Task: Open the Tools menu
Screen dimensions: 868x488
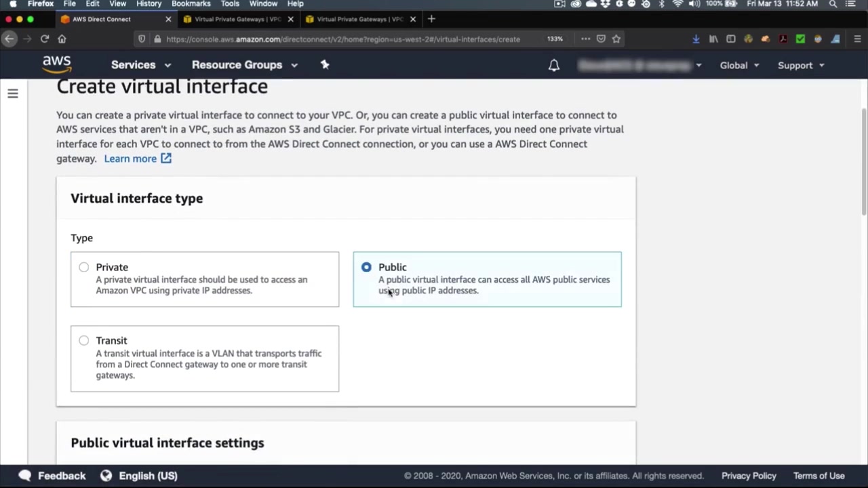Action: [230, 4]
